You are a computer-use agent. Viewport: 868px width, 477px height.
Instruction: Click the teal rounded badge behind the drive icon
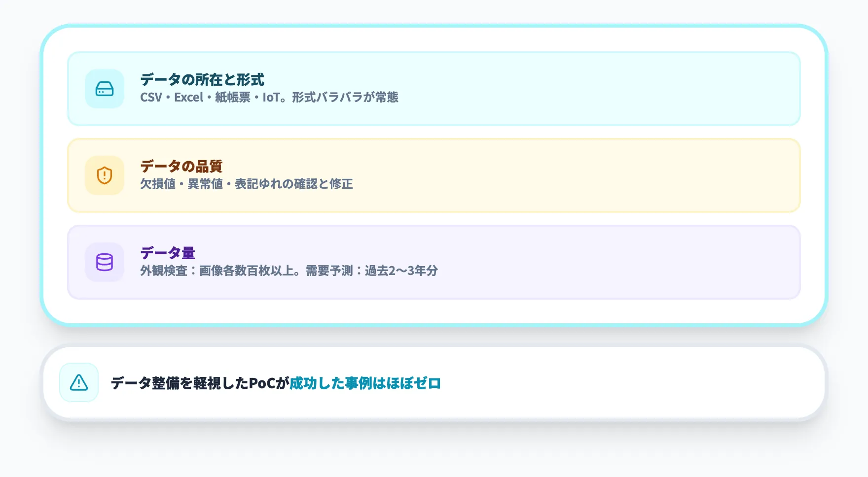click(104, 89)
